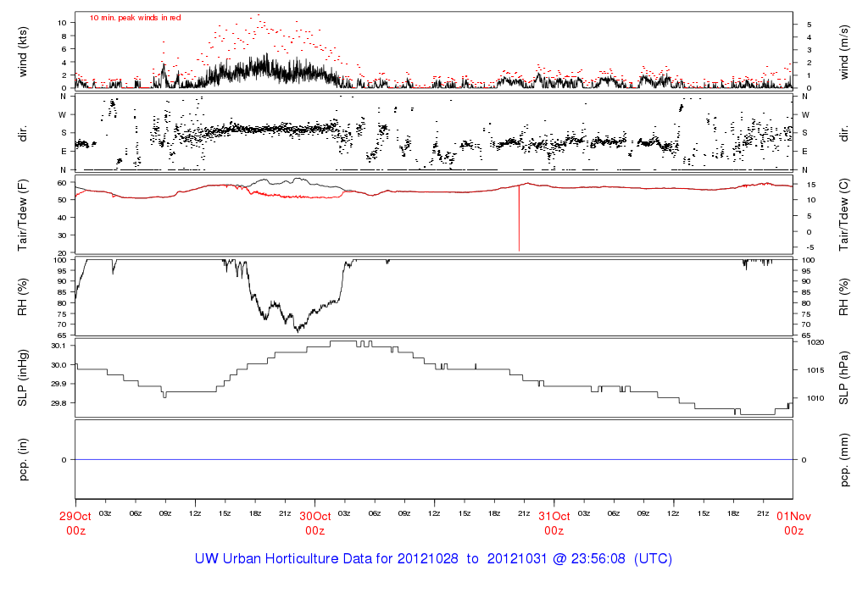Click the '60' tick on Tair/Tdew F axis
Screen dimensions: 868x593
(x=61, y=182)
